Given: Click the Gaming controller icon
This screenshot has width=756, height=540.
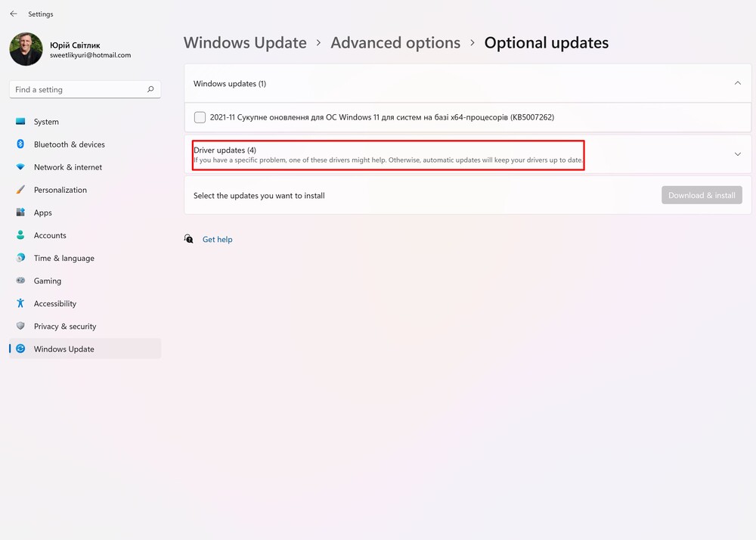Looking at the screenshot, I should pos(20,281).
